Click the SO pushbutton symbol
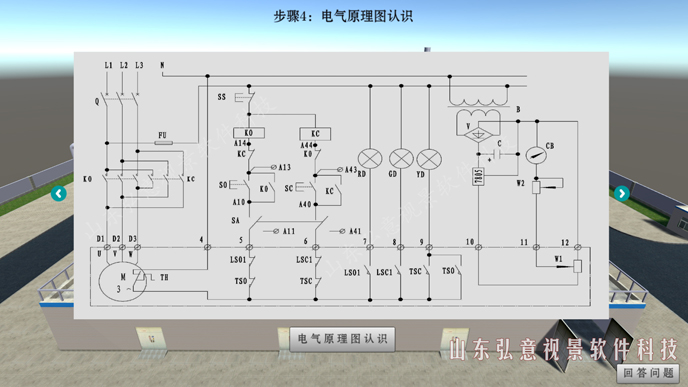The width and height of the screenshot is (688, 387). [x=239, y=186]
